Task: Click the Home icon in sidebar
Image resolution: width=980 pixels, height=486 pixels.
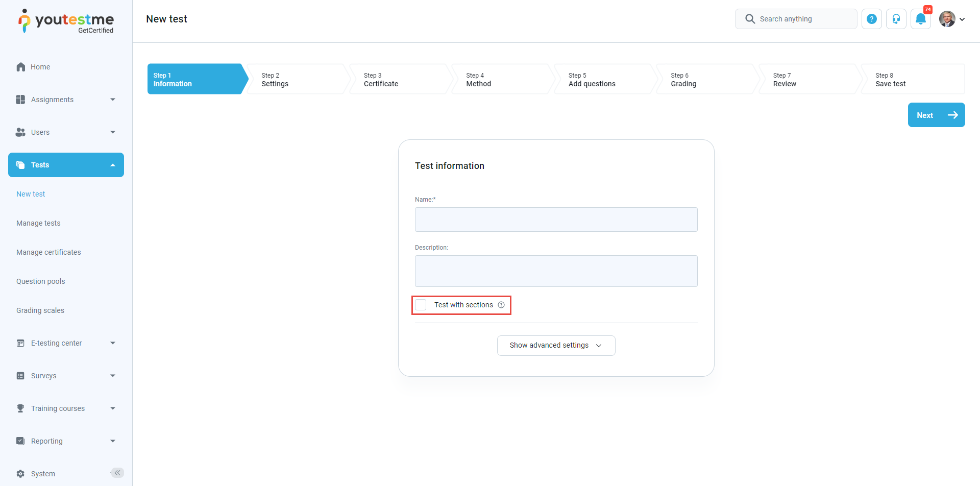Action: (21, 67)
